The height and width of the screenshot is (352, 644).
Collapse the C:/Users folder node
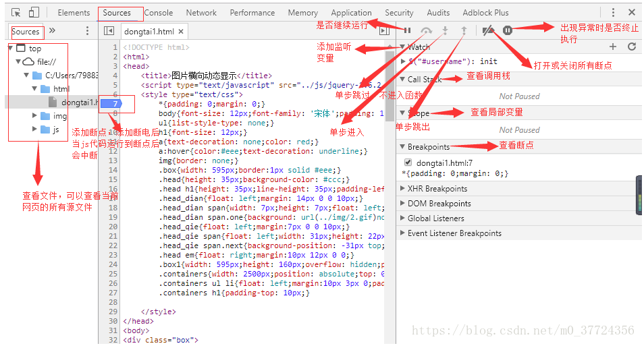26,75
